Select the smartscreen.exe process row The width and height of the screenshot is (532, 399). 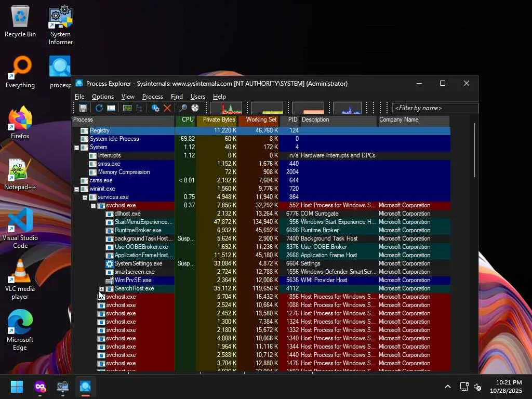point(261,272)
